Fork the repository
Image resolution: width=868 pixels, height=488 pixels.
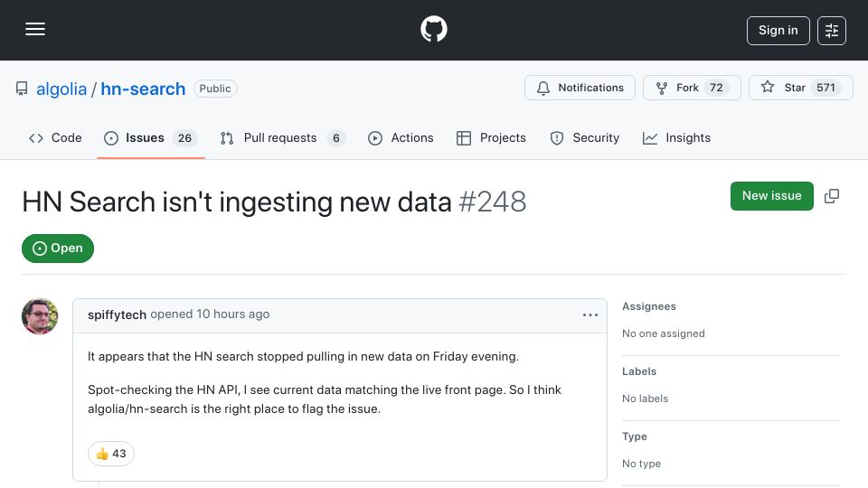tap(692, 88)
